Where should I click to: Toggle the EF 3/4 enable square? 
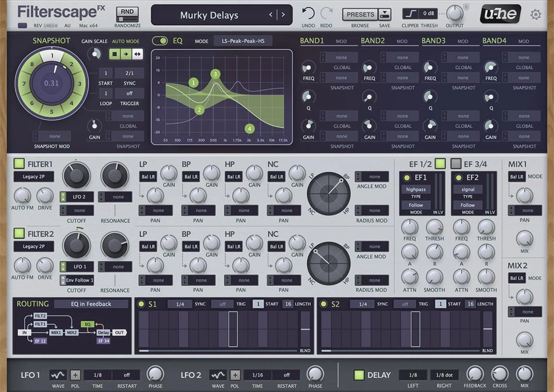tap(456, 163)
